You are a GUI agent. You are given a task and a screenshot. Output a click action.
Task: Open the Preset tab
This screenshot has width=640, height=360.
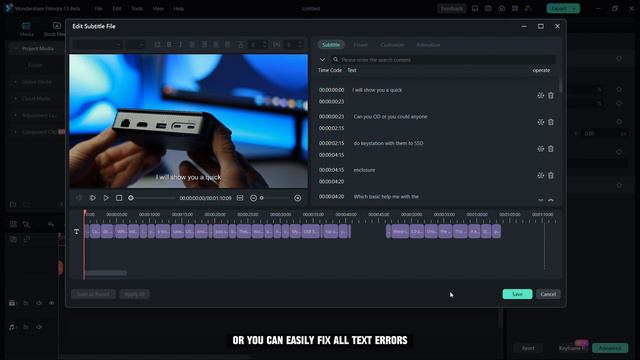(x=360, y=44)
